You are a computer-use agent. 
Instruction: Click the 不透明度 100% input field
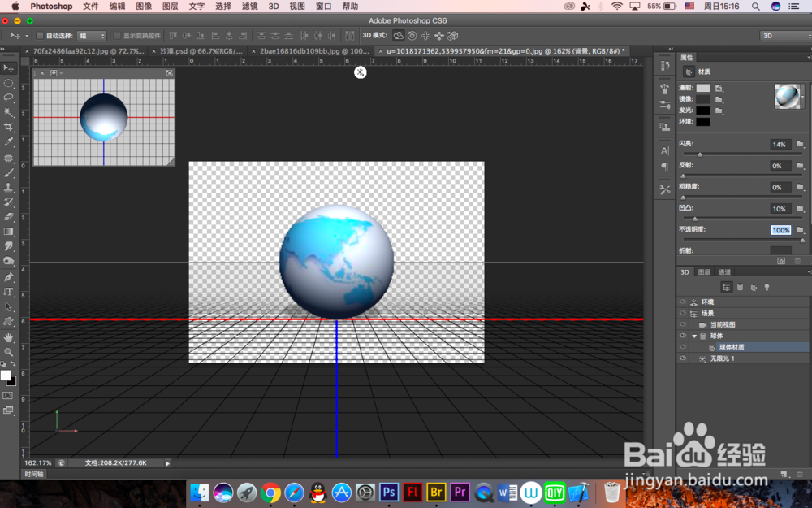(x=780, y=230)
